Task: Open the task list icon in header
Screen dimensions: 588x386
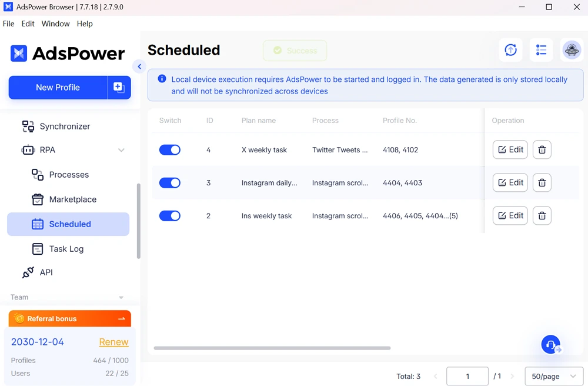Action: click(541, 51)
